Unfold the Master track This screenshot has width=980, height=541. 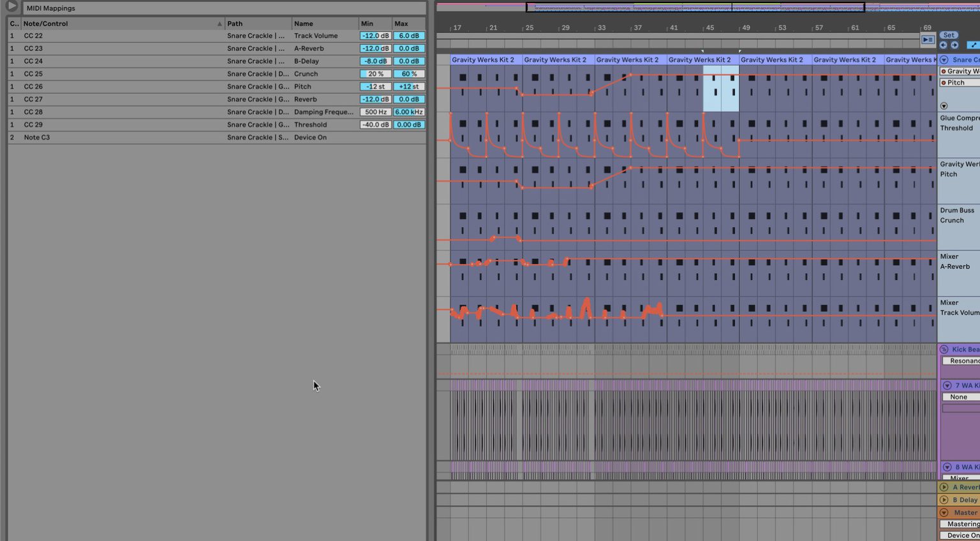pos(944,512)
